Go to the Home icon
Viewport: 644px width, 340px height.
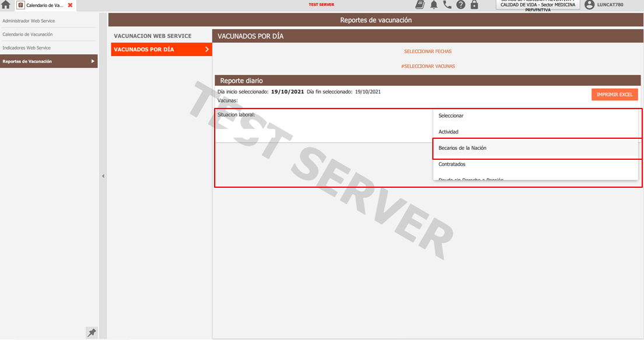click(6, 5)
